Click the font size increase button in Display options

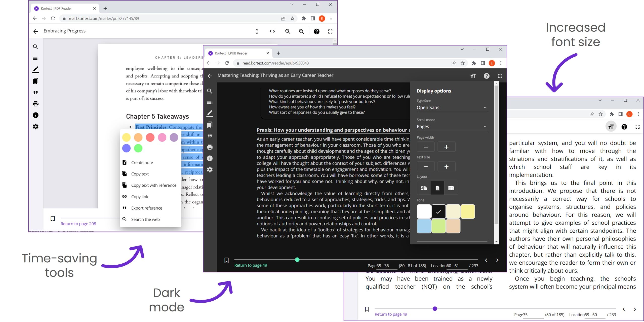447,166
